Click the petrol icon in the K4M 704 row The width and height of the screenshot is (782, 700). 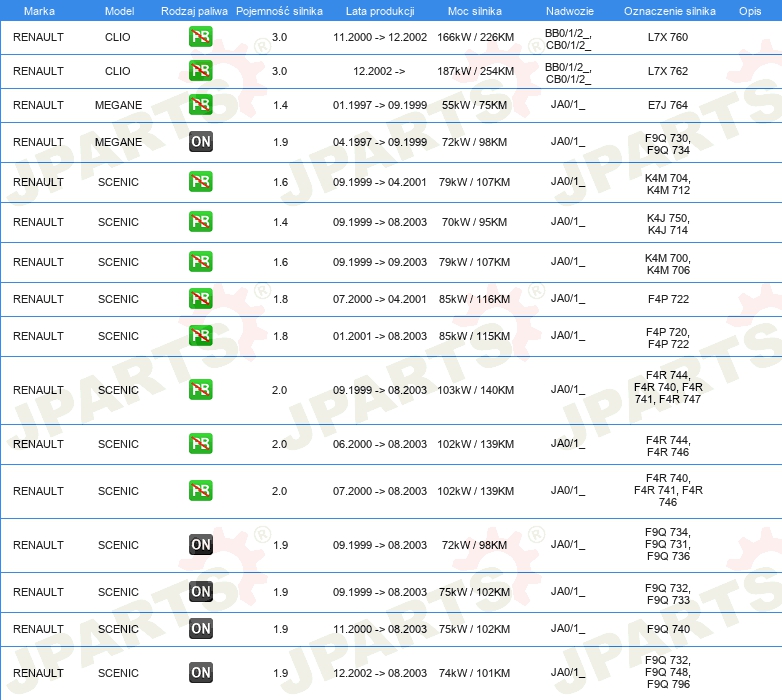(x=200, y=181)
